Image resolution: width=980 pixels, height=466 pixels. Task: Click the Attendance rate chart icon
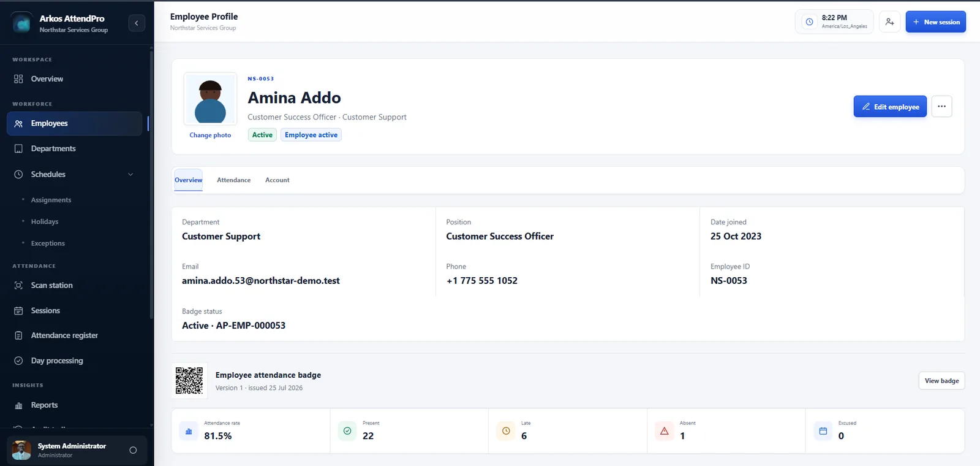tap(189, 432)
